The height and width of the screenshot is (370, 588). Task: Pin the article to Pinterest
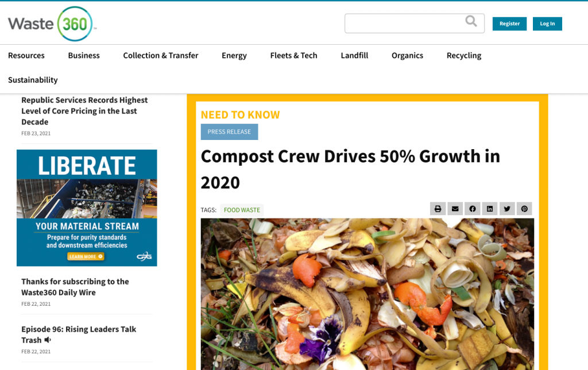click(x=524, y=208)
